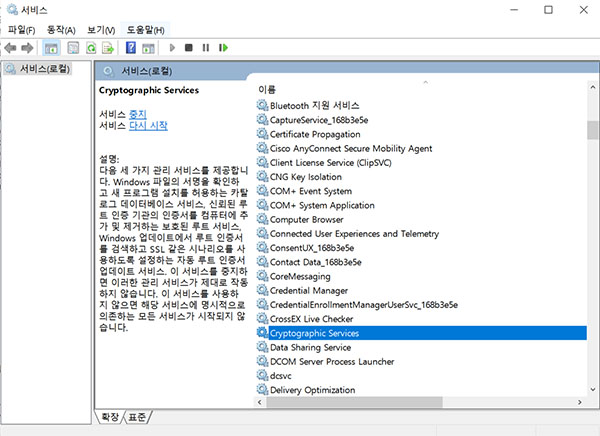Click gear icon beside CoreMessaging
The height and width of the screenshot is (436, 600).
pos(262,276)
